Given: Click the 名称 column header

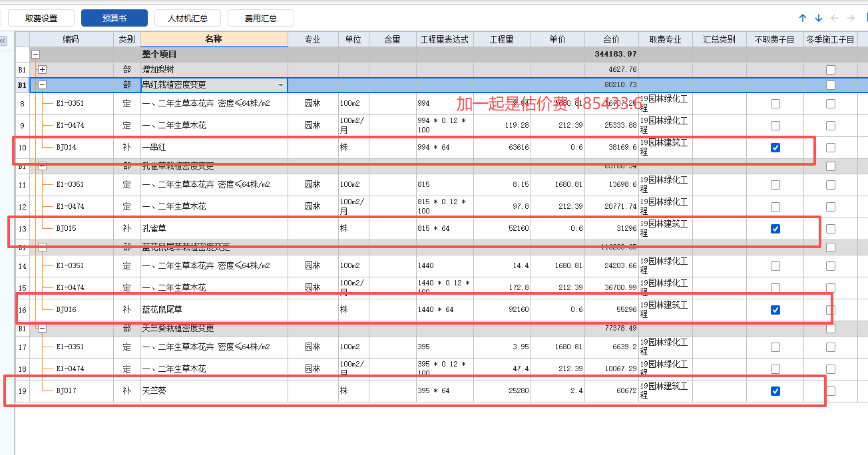Looking at the screenshot, I should tap(213, 39).
